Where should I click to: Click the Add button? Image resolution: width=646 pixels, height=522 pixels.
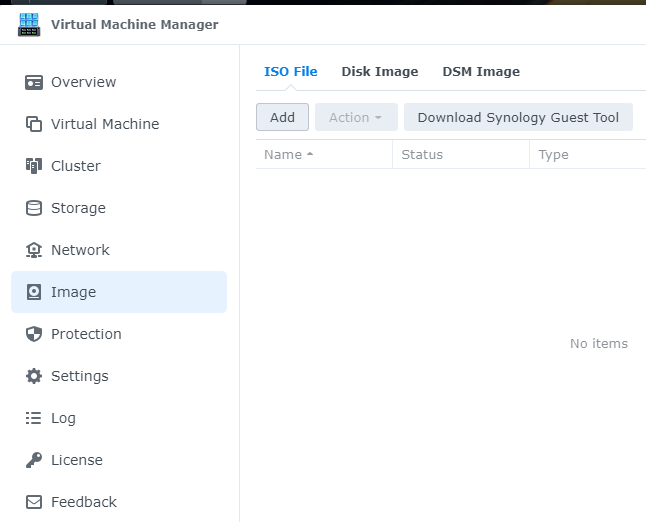pos(282,117)
